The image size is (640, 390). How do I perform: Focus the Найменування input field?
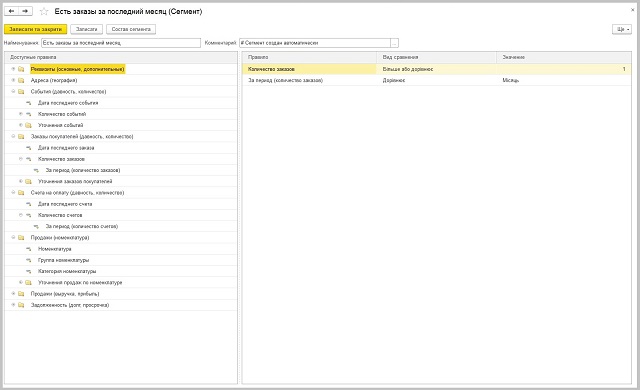pos(121,43)
